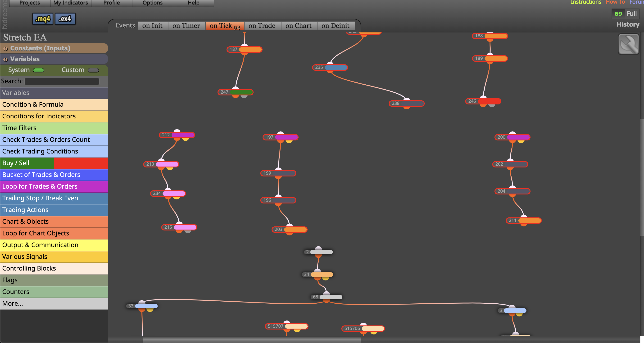The width and height of the screenshot is (644, 343).
Task: Open the Options menu
Action: [152, 3]
